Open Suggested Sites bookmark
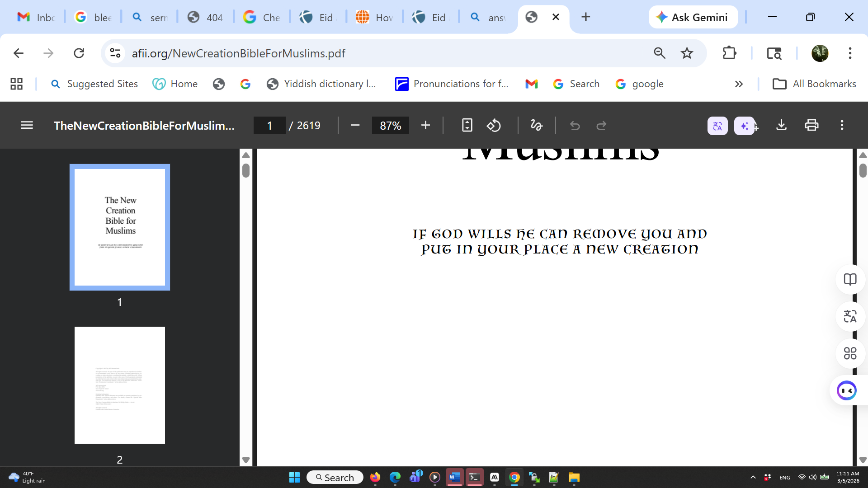Screen dimensions: 868x488 (94, 84)
